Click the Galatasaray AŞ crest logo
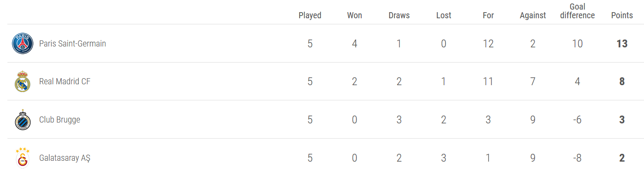 pyautogui.click(x=23, y=158)
